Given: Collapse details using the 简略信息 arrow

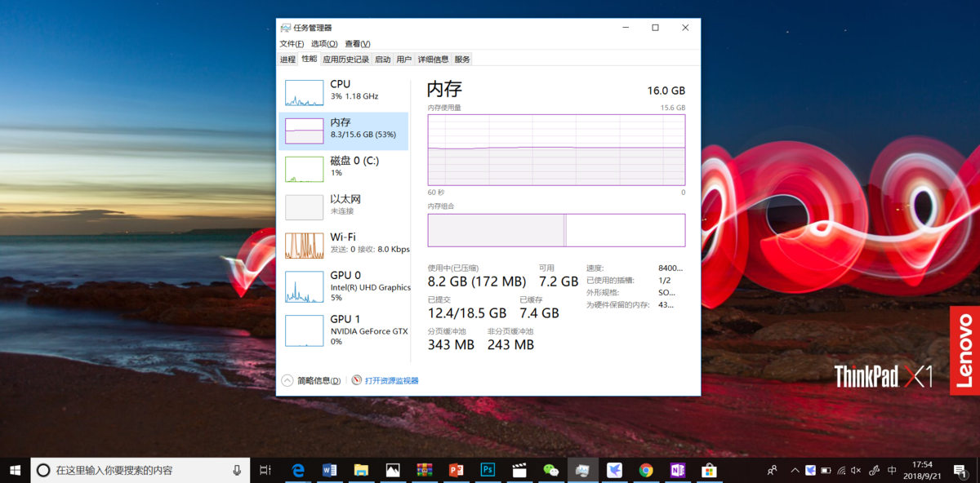Looking at the screenshot, I should 287,380.
